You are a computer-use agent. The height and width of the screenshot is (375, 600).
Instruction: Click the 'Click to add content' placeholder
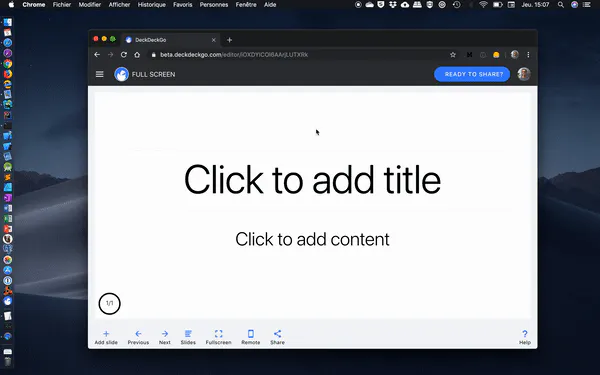tap(312, 239)
